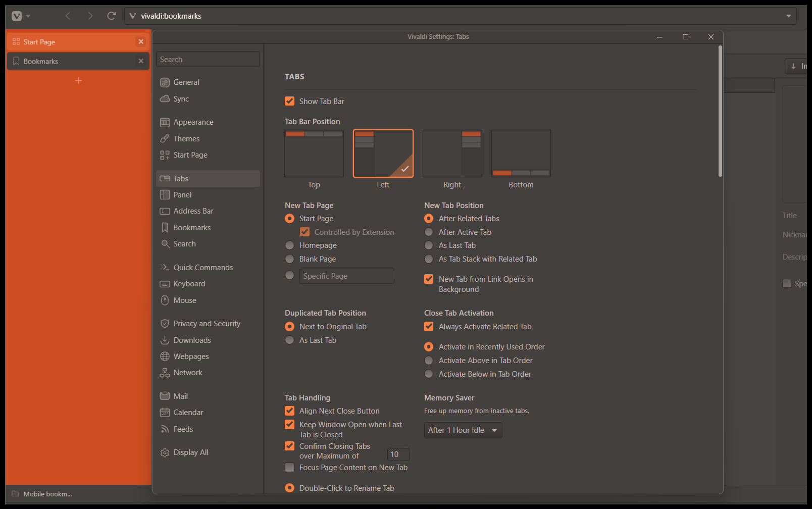Open the Mobile bookmarks folder
Viewport: 812px width, 509px height.
click(43, 494)
